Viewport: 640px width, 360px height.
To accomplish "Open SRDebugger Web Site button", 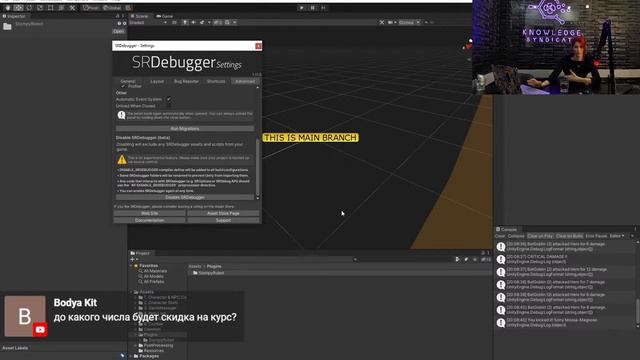I will pyautogui.click(x=149, y=213).
